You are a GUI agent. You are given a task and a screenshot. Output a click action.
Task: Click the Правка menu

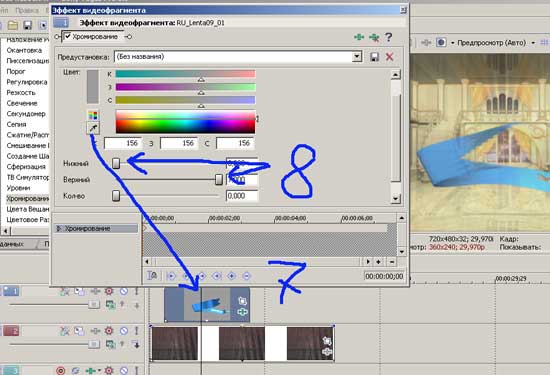point(27,11)
